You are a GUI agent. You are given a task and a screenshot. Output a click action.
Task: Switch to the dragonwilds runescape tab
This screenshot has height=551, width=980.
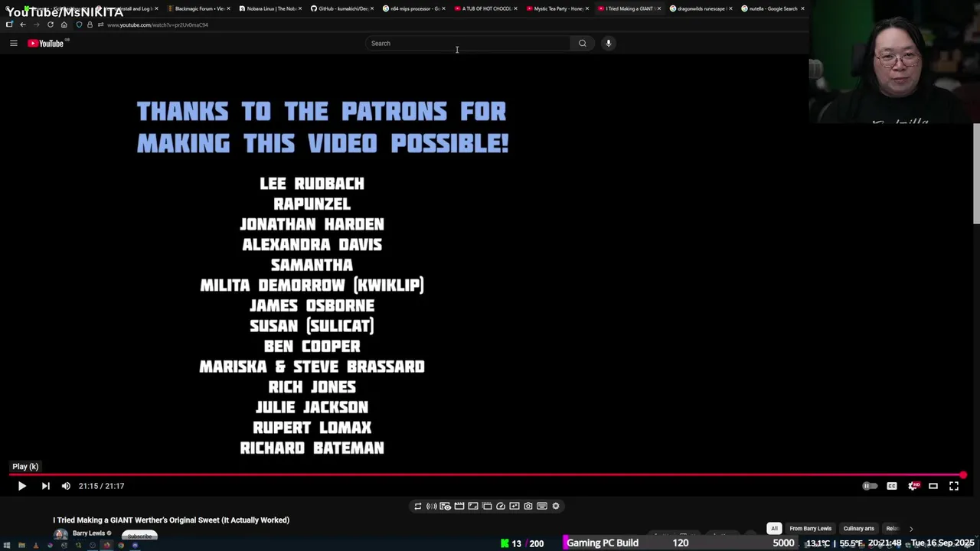pyautogui.click(x=701, y=8)
